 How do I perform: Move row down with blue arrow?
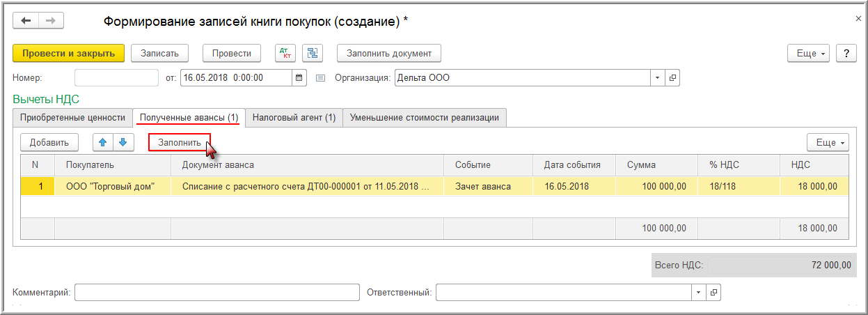[x=123, y=143]
